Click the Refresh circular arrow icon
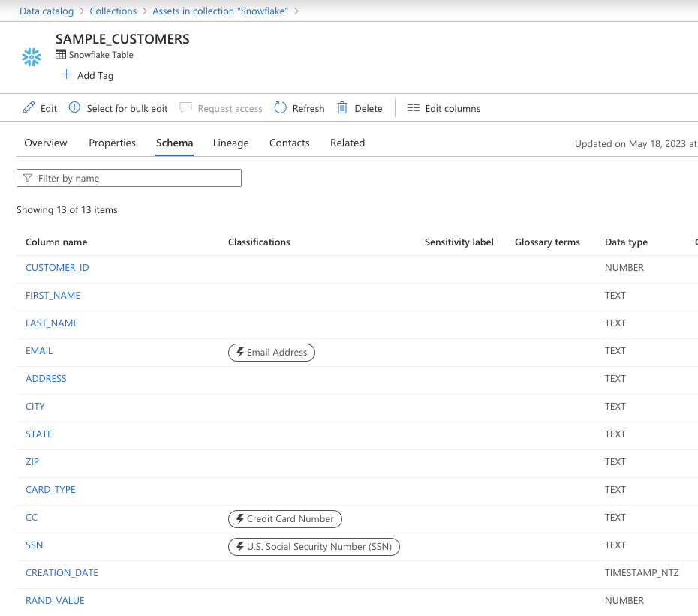Screen dimensions: 698x616 click(x=281, y=108)
